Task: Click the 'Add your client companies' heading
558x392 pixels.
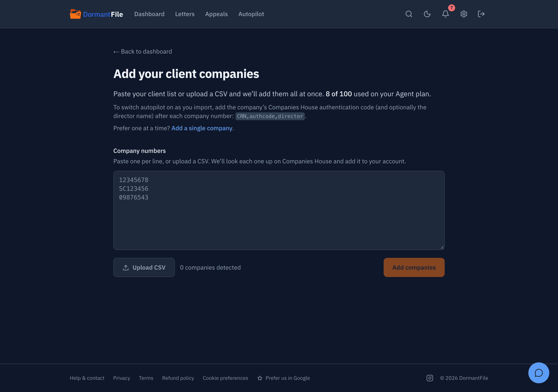Action: (186, 74)
